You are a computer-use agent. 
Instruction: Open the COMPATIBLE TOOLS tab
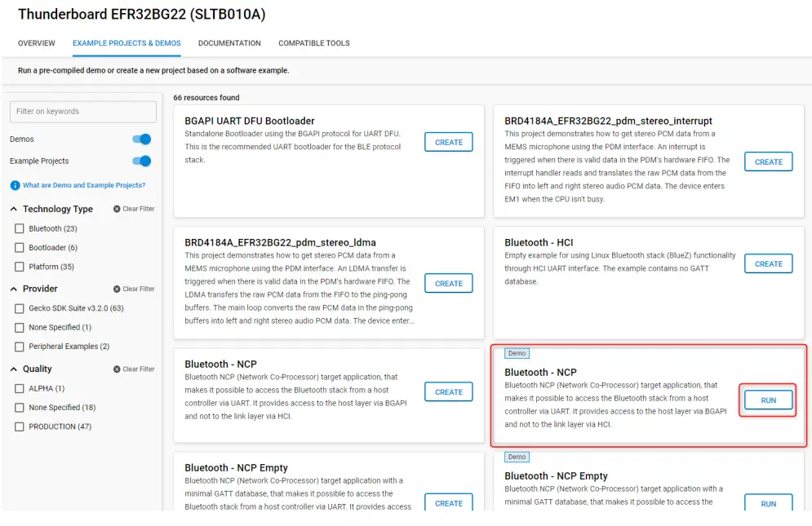point(313,43)
